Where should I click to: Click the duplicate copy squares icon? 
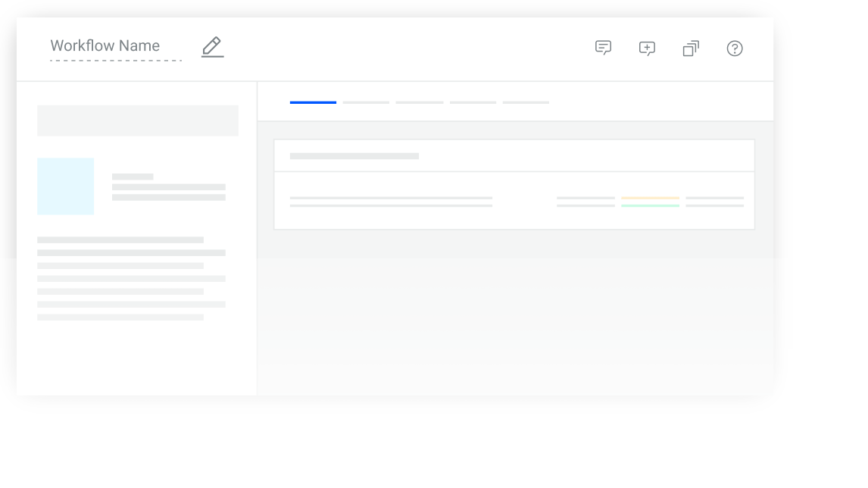691,48
